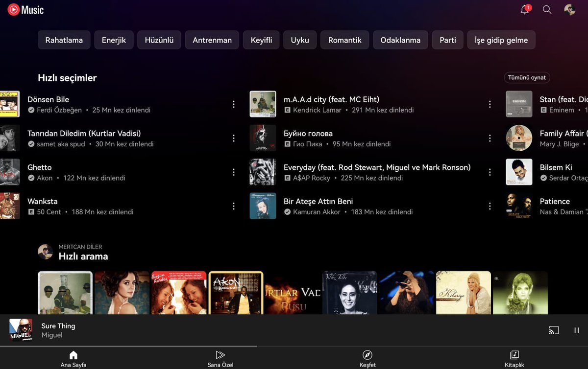
Task: Click the YouTube Music logo
Action: tap(25, 9)
